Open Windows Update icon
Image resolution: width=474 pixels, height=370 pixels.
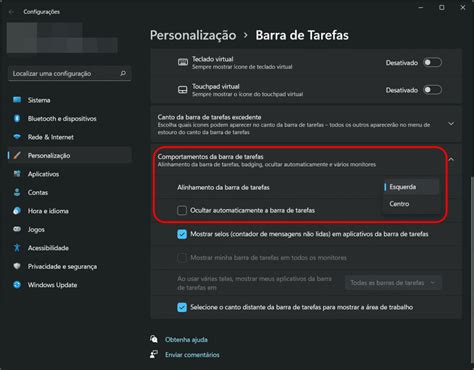click(17, 285)
